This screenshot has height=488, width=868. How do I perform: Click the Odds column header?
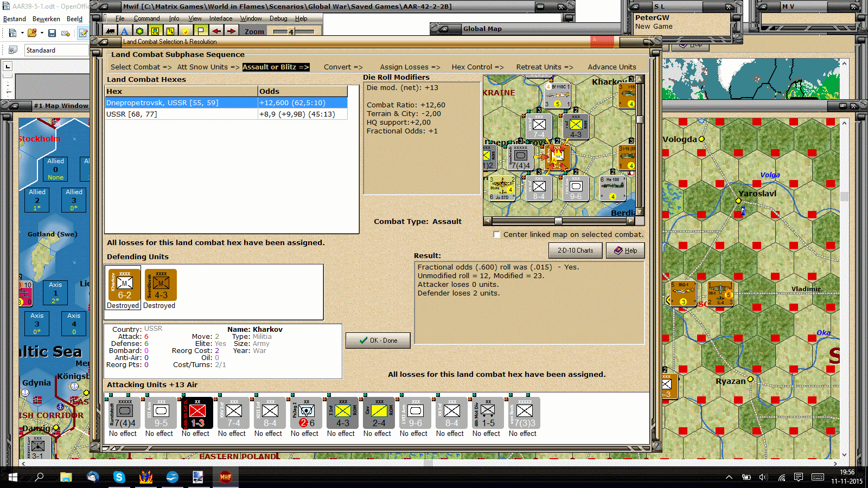pyautogui.click(x=303, y=91)
